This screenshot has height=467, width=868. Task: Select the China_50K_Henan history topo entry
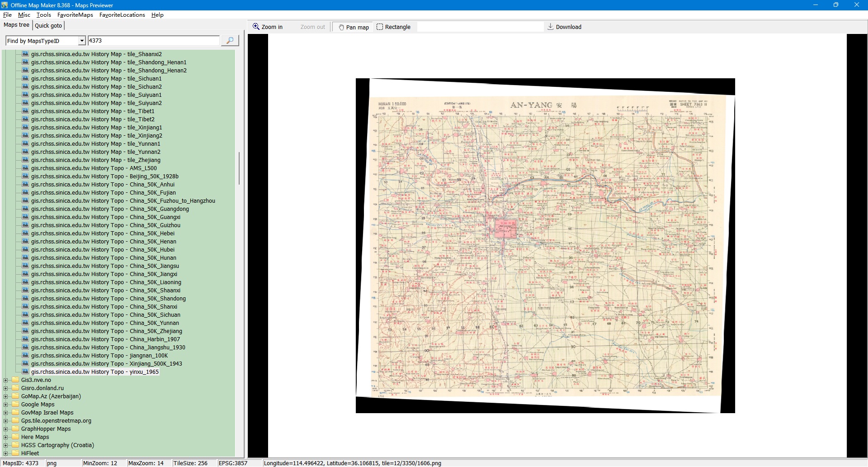click(104, 242)
